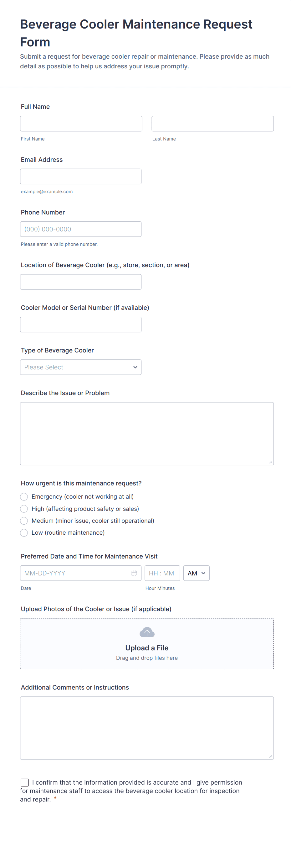This screenshot has height=868, width=291.
Task: Click the calendar icon in date field
Action: click(134, 573)
